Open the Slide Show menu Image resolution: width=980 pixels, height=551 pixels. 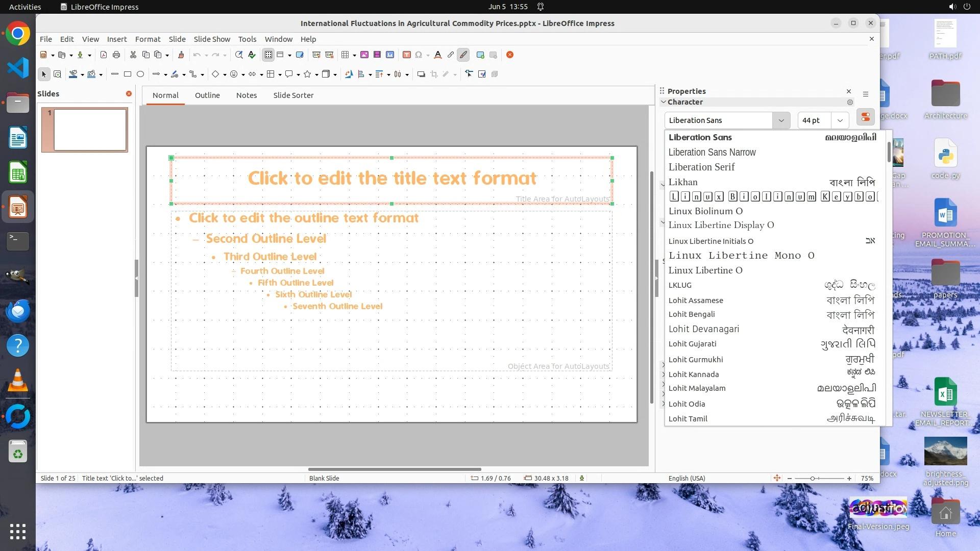(x=212, y=39)
